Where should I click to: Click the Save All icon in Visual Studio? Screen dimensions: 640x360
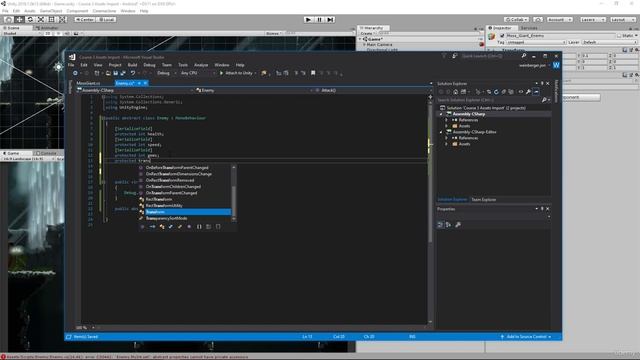coord(123,73)
